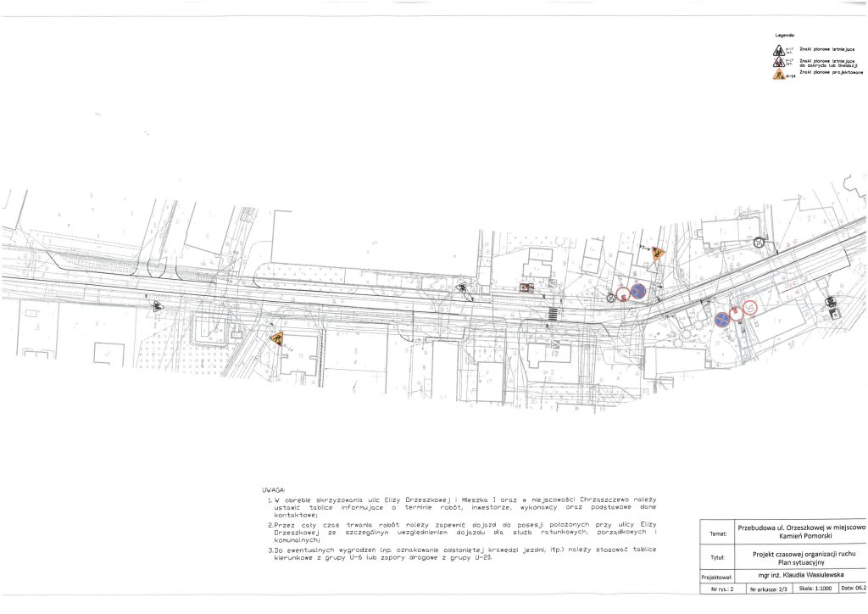Click the 'UWAGA' notes heading
This screenshot has height=614, width=868.
tap(274, 490)
